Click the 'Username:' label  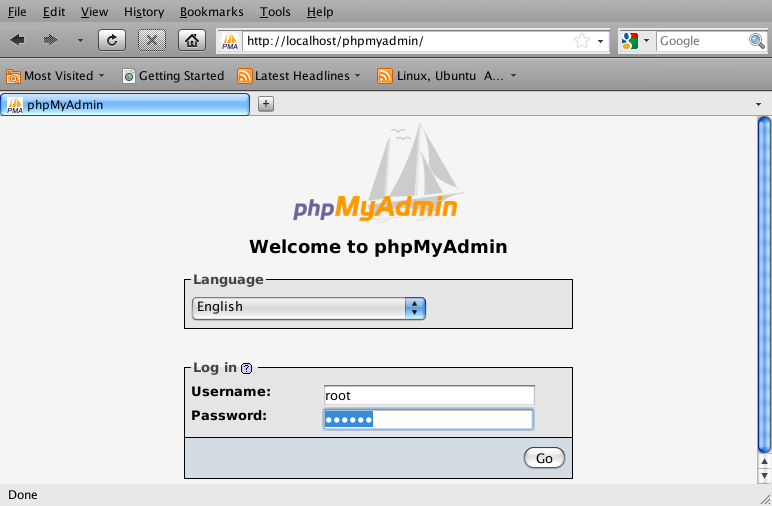[231, 392]
